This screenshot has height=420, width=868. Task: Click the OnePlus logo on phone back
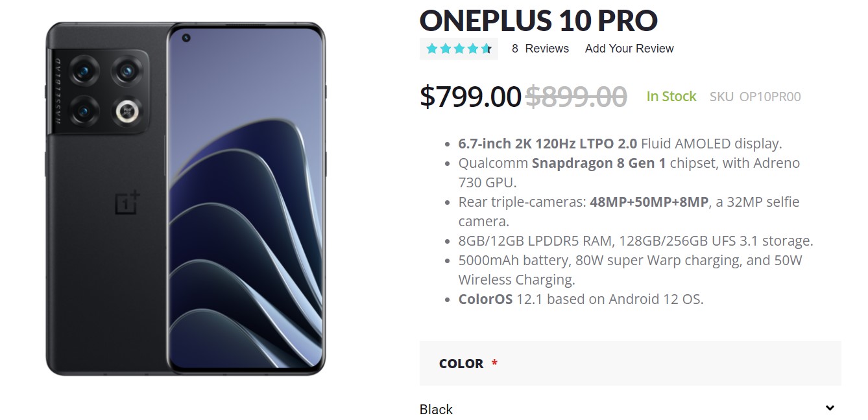coord(127,203)
